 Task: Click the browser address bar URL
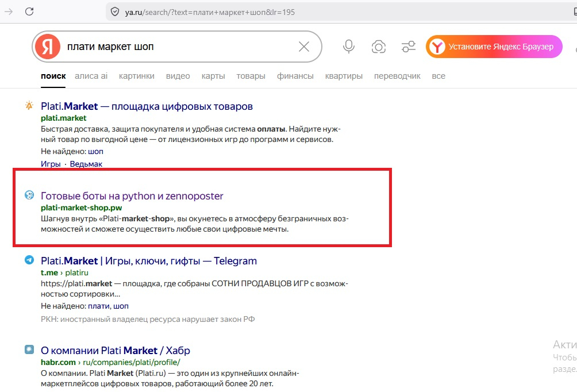pyautogui.click(x=210, y=12)
